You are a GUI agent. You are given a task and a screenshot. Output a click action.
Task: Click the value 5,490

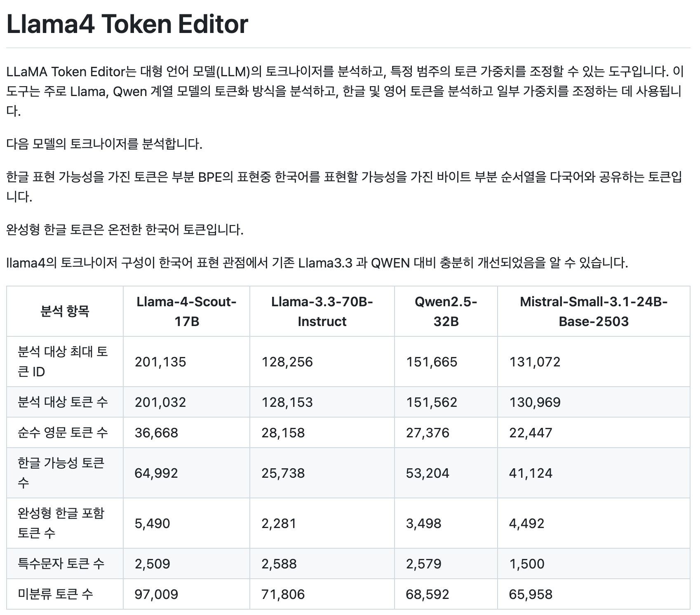click(x=153, y=523)
